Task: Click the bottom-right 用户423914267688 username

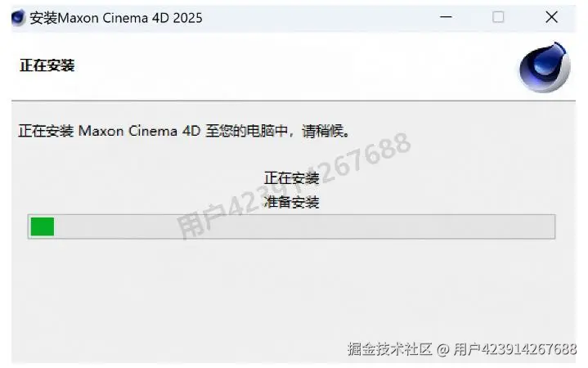Action: click(x=515, y=349)
